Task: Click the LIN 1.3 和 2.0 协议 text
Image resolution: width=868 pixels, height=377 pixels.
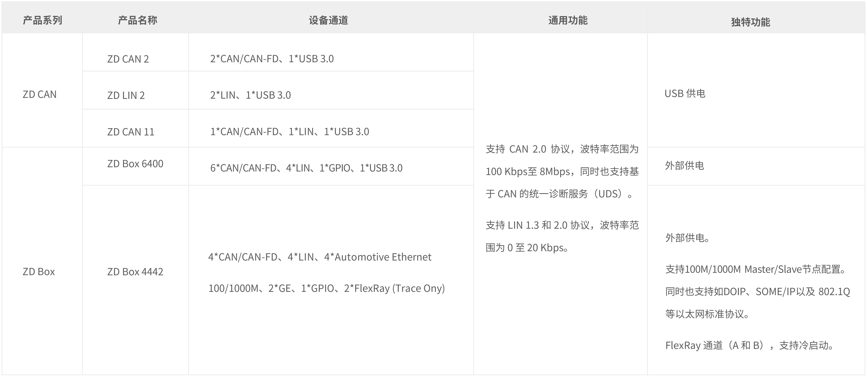Action: click(x=562, y=225)
